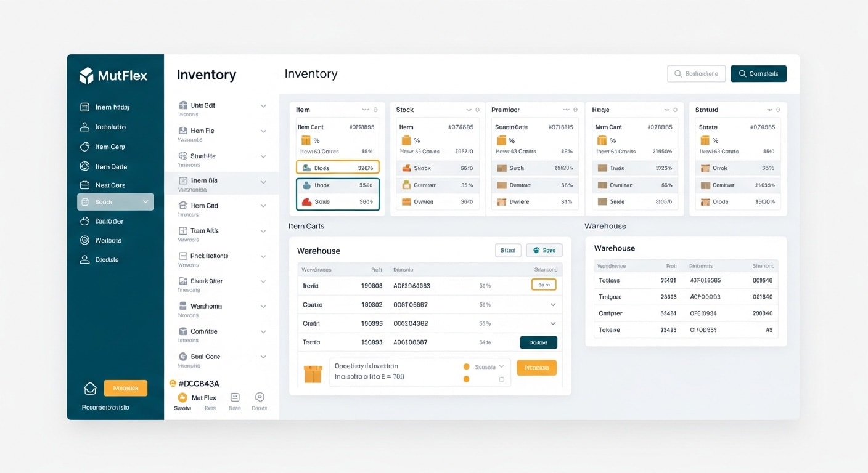Open the Inem Mday sidebar icon

(85, 107)
